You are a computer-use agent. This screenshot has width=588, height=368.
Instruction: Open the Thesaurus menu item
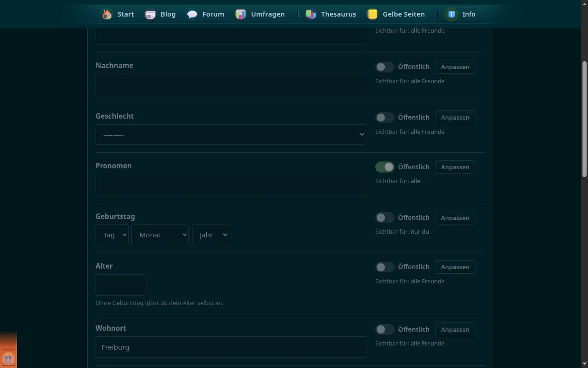pyautogui.click(x=331, y=14)
